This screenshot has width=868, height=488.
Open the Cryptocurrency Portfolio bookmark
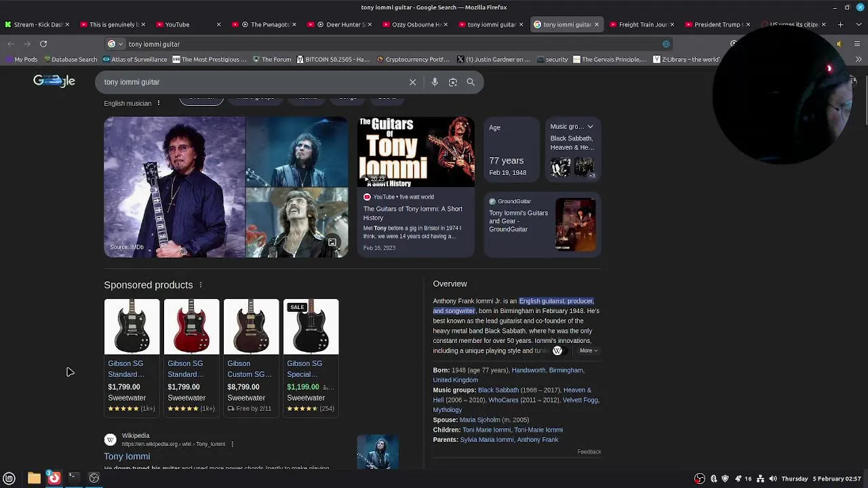[413, 60]
